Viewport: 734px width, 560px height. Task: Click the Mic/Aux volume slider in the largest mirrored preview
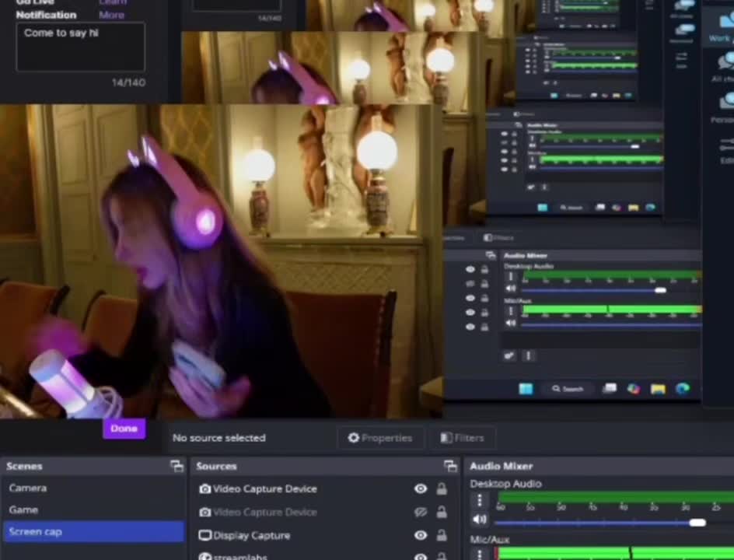click(x=611, y=324)
